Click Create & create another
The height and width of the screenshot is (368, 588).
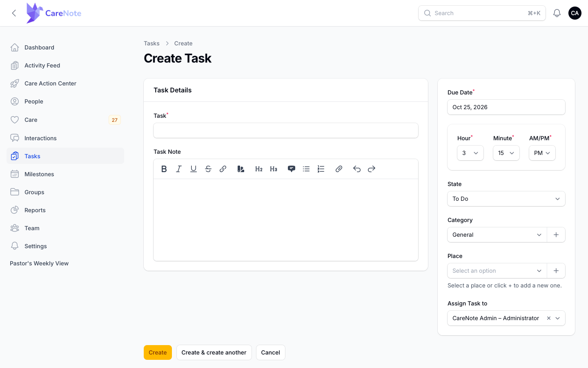[x=214, y=352]
